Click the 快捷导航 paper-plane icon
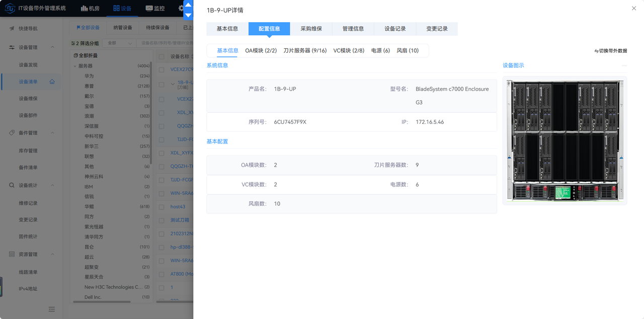The width and height of the screenshot is (644, 319). click(12, 29)
